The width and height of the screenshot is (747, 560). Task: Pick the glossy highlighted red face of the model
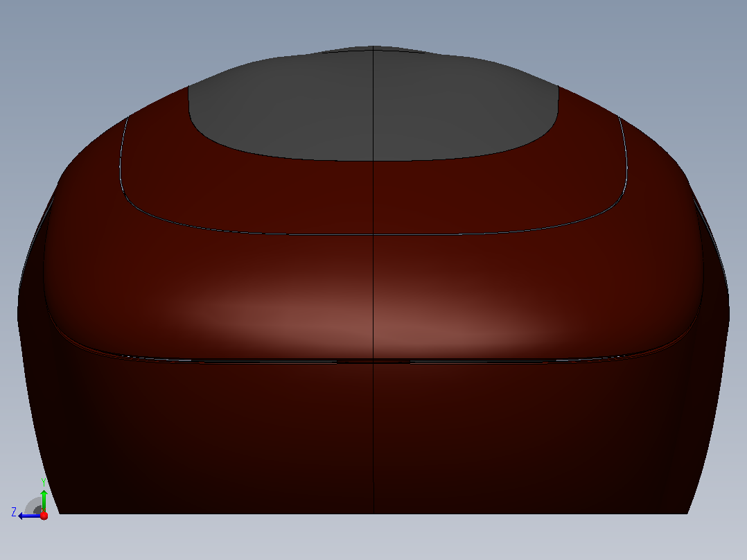(373, 295)
